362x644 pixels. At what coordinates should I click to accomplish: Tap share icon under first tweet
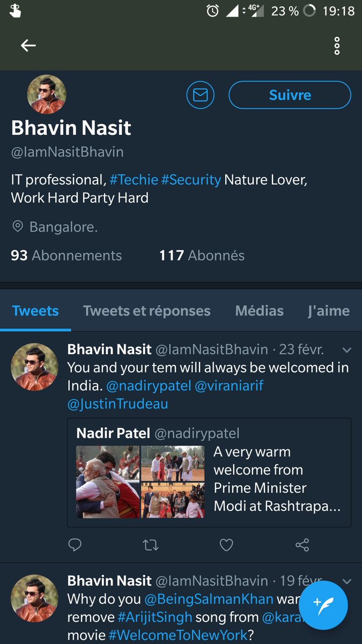pos(302,545)
